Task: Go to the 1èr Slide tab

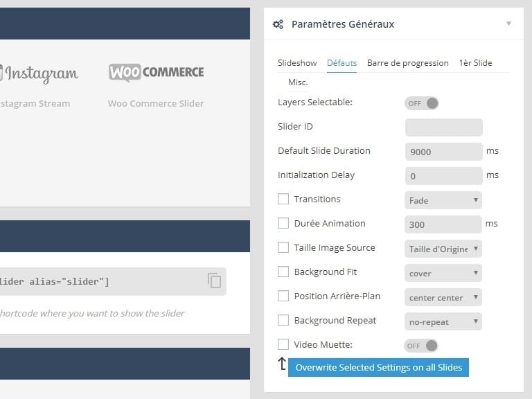Action: click(x=475, y=63)
